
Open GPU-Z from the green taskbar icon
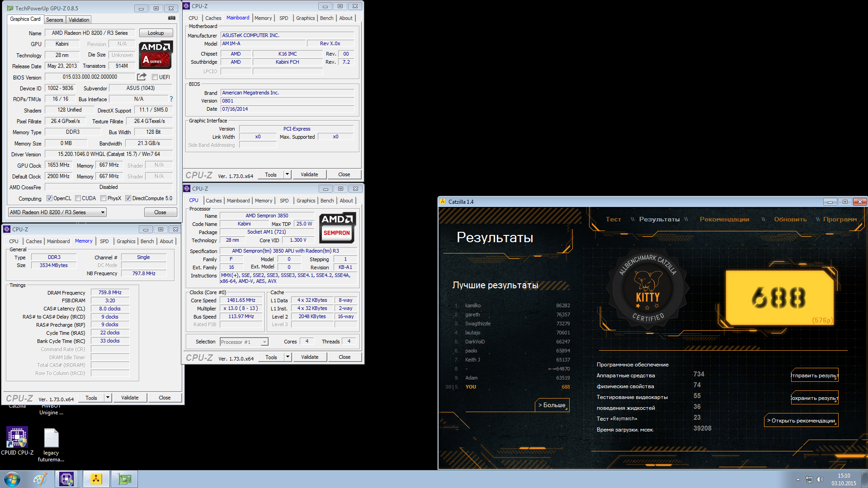(x=124, y=479)
